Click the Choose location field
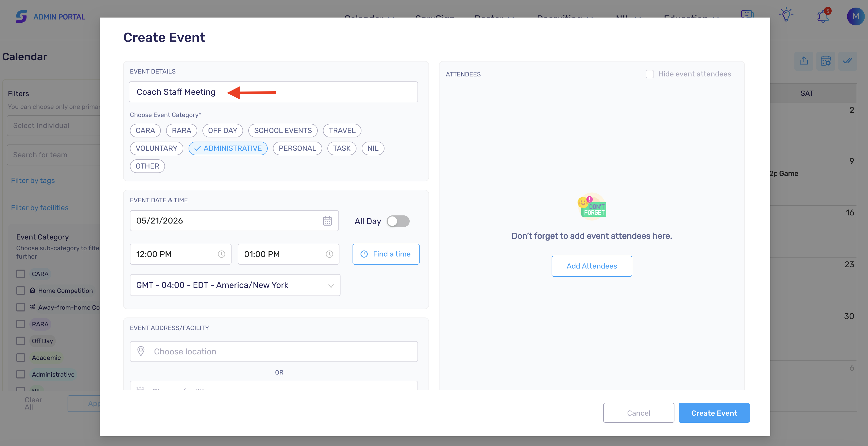Viewport: 868px width, 446px height. [x=274, y=352]
